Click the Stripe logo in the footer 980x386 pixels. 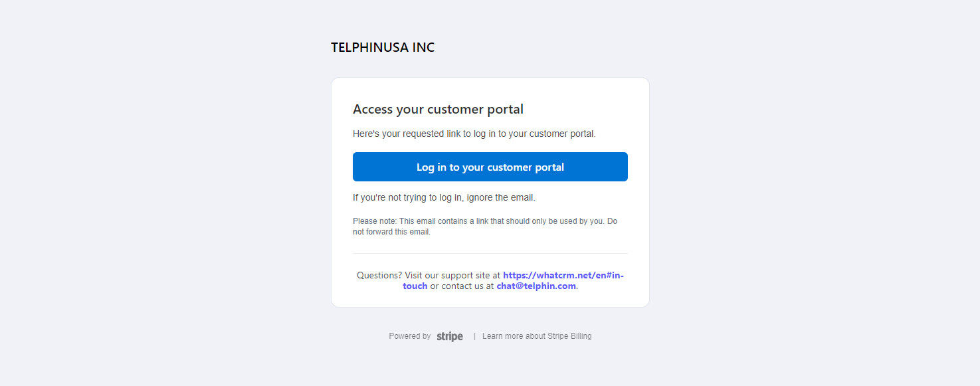pos(450,337)
